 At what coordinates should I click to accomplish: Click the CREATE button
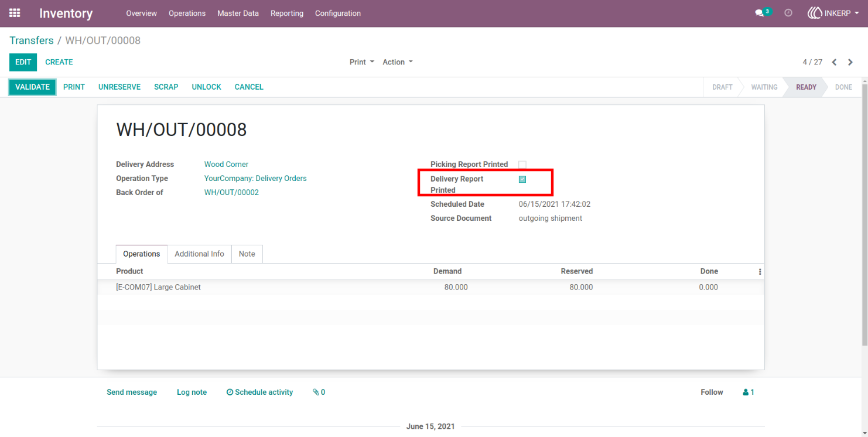pyautogui.click(x=59, y=62)
